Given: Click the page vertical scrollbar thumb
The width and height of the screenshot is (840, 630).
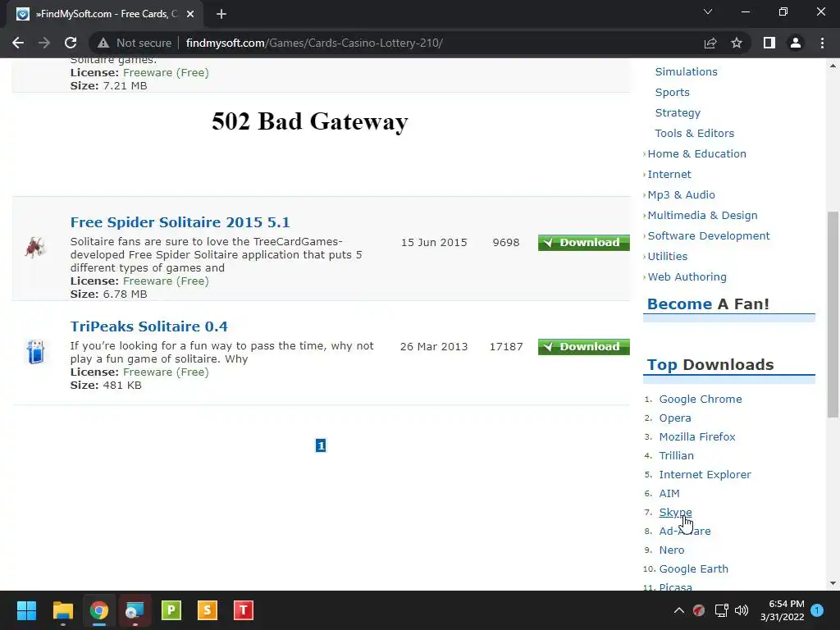Looking at the screenshot, I should (833, 314).
